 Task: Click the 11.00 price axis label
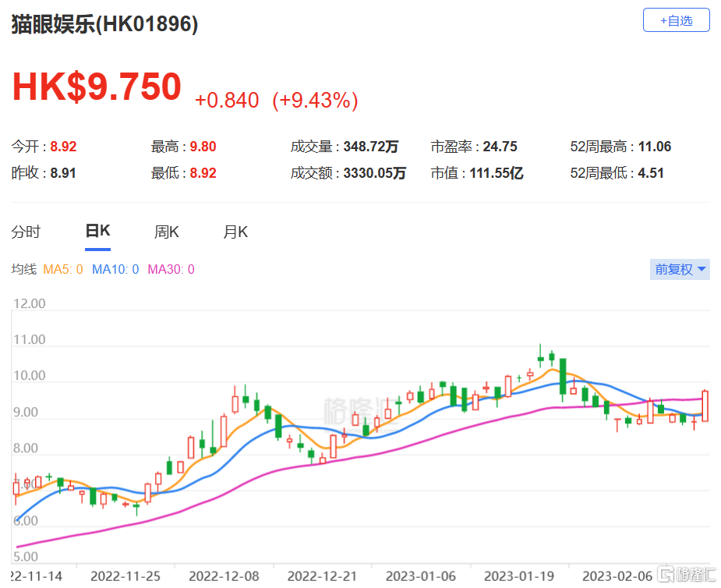pos(30,339)
